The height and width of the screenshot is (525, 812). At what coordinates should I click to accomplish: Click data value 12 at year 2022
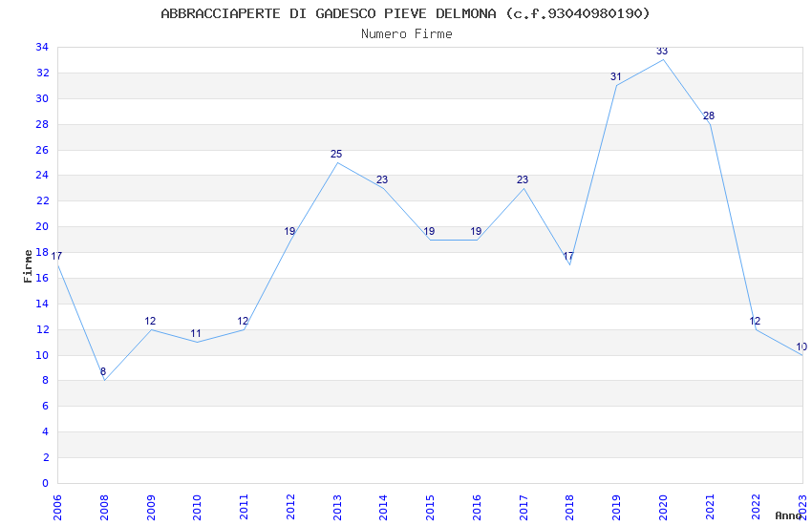coord(755,322)
